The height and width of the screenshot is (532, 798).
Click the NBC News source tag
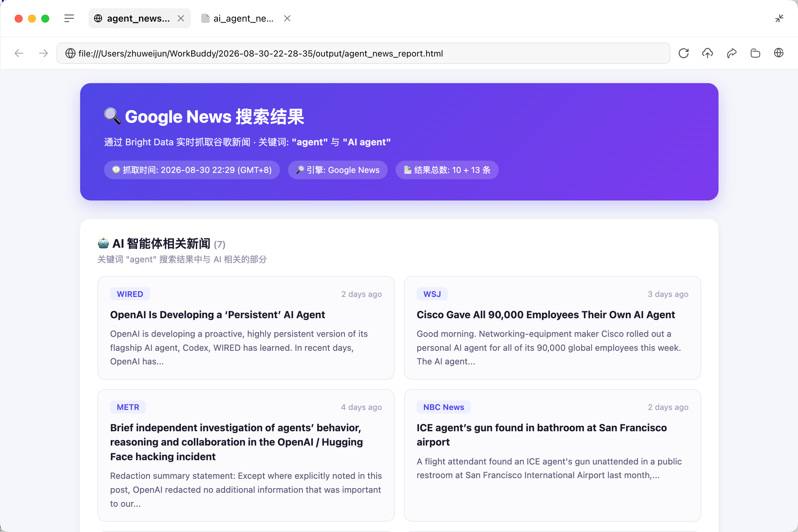pyautogui.click(x=444, y=407)
